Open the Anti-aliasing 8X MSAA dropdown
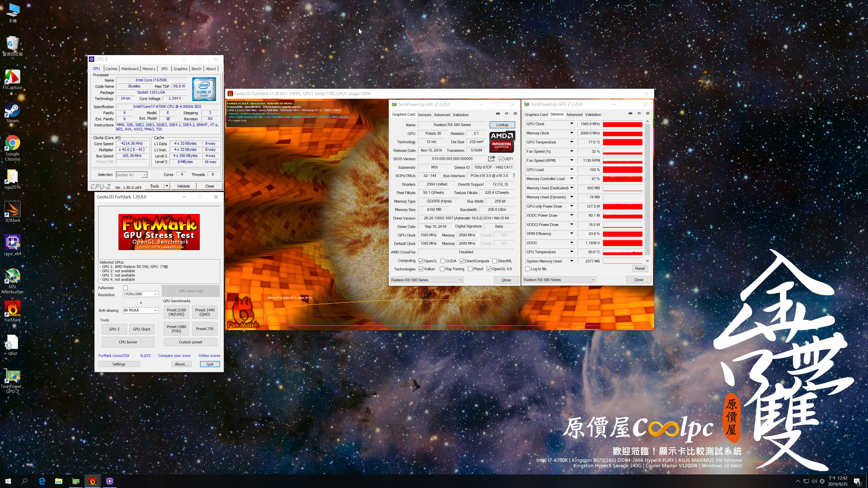This screenshot has height=488, width=868. [x=141, y=310]
